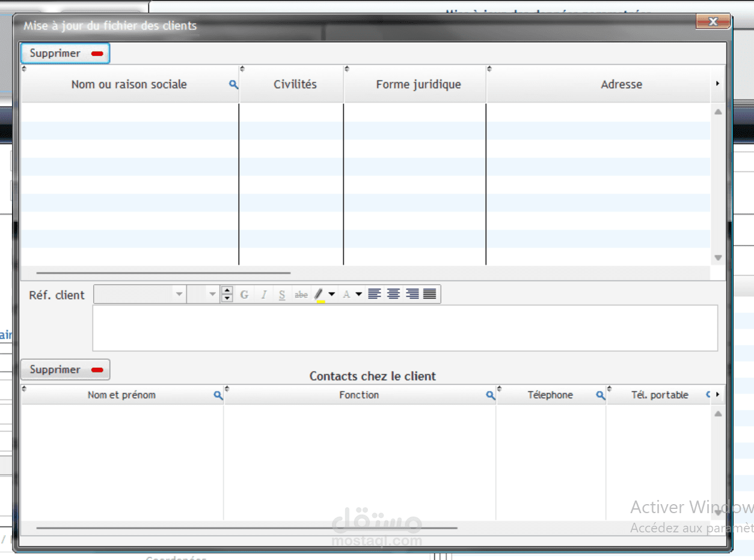Click the search magnifier in Fonction column header

coord(491,395)
